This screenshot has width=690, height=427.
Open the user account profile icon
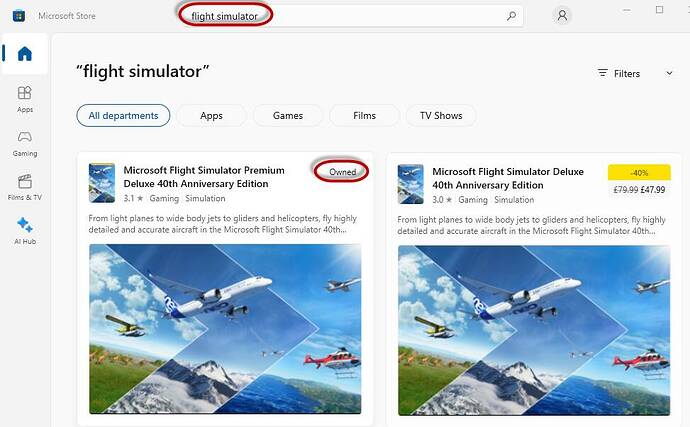click(562, 16)
